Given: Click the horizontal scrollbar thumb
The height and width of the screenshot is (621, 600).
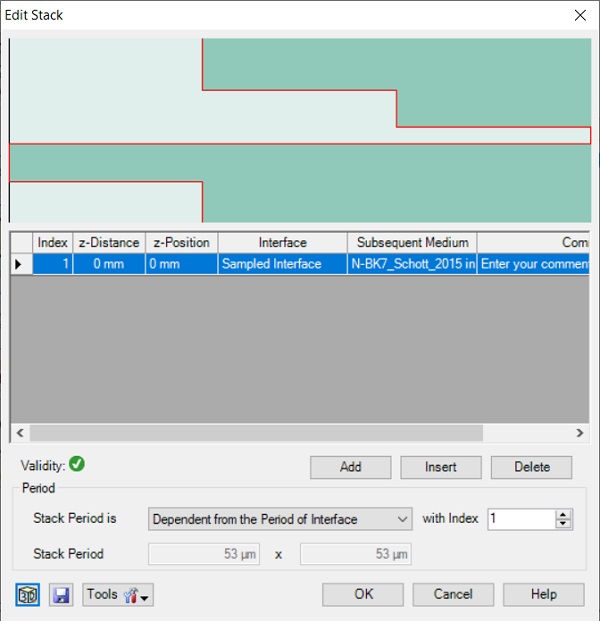Looking at the screenshot, I should (256, 433).
